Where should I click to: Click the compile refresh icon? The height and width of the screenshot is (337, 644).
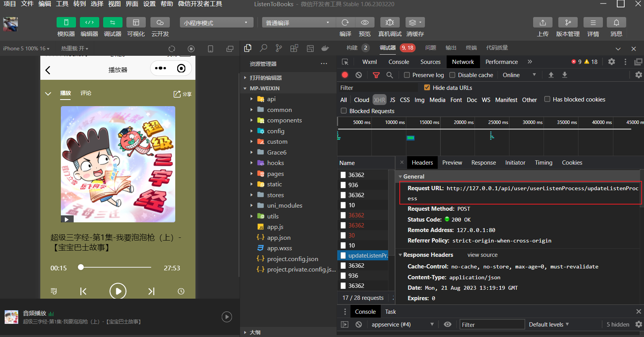click(345, 22)
